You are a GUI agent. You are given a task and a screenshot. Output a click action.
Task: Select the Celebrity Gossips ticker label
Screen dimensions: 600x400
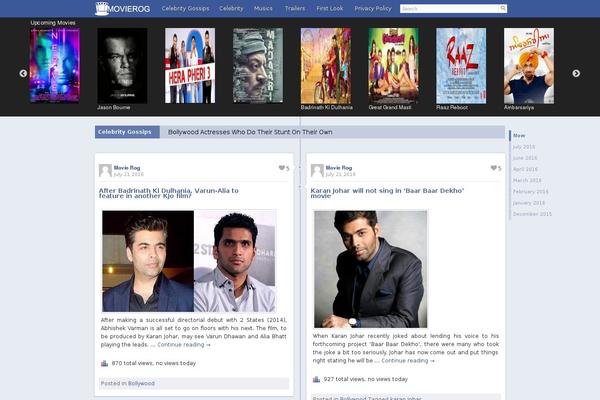tap(127, 132)
